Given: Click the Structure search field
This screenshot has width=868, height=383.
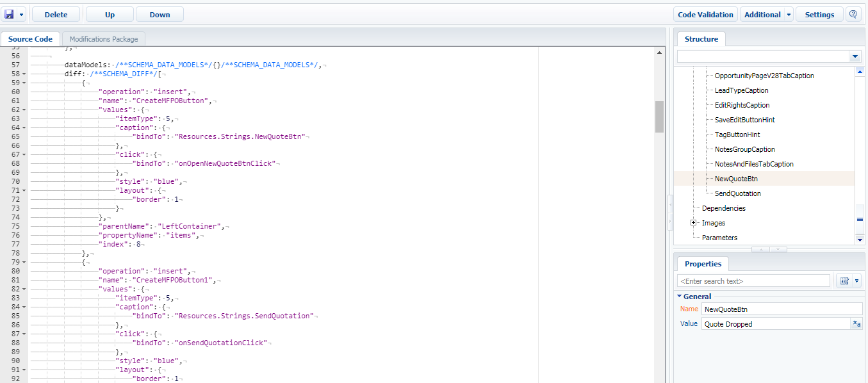Looking at the screenshot, I should click(x=764, y=57).
